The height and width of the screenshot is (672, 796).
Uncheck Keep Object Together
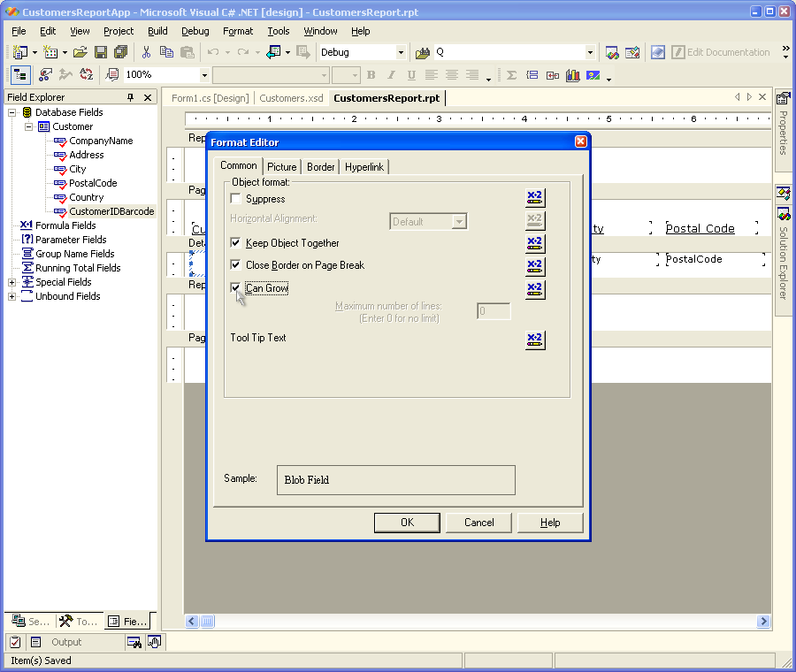tap(235, 243)
